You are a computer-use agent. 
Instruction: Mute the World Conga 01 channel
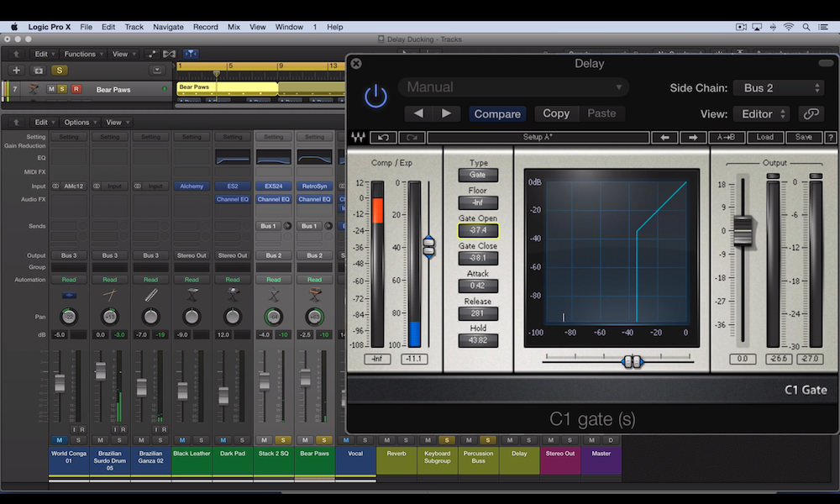[x=60, y=440]
